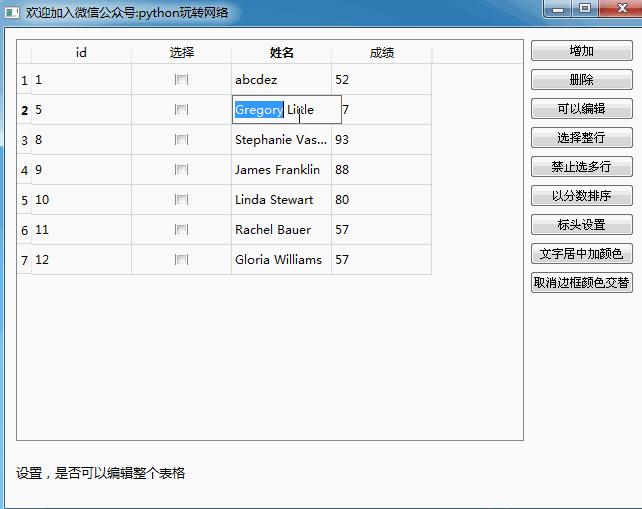Select row header number 4

tap(24, 170)
